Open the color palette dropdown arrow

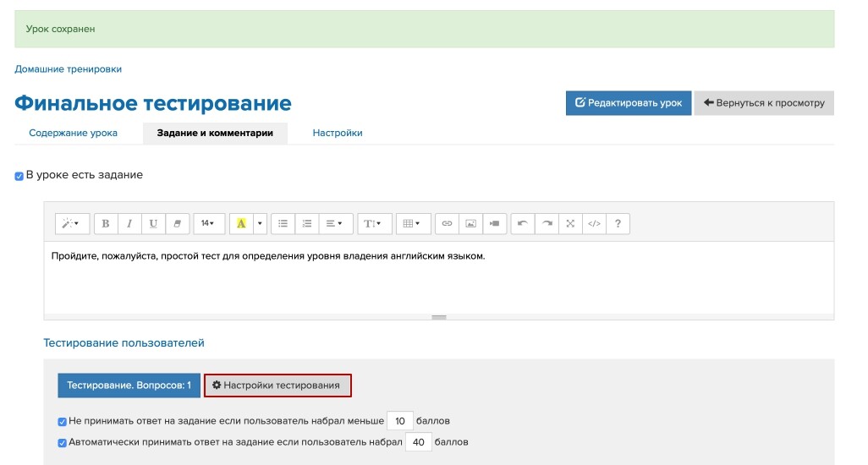[260, 223]
